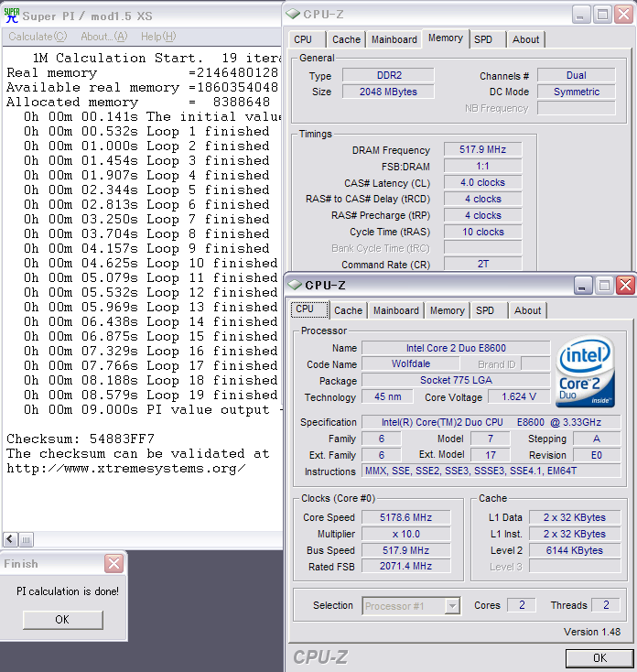
Task: Click the Super PI horizontal scrollbar thumb
Action: 26,539
